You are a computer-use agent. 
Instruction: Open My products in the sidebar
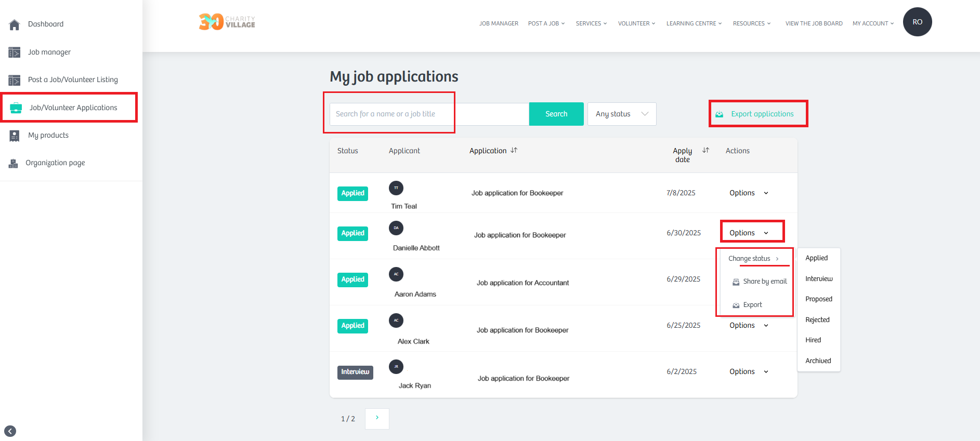(48, 135)
